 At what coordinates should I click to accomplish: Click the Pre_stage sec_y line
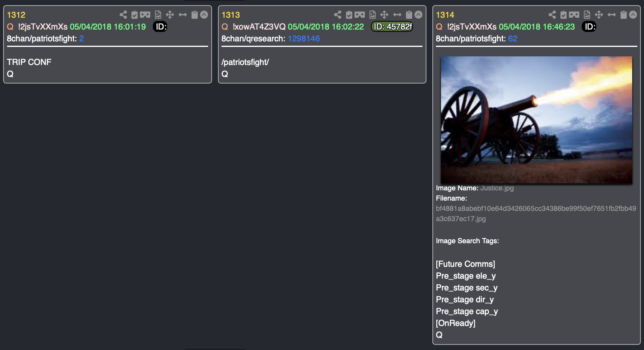pyautogui.click(x=467, y=288)
